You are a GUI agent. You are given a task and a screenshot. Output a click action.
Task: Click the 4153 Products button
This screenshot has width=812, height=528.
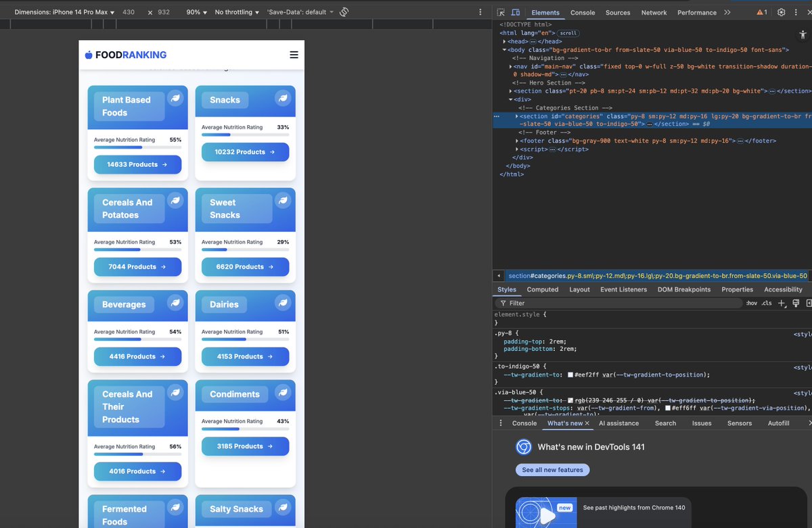coord(245,356)
